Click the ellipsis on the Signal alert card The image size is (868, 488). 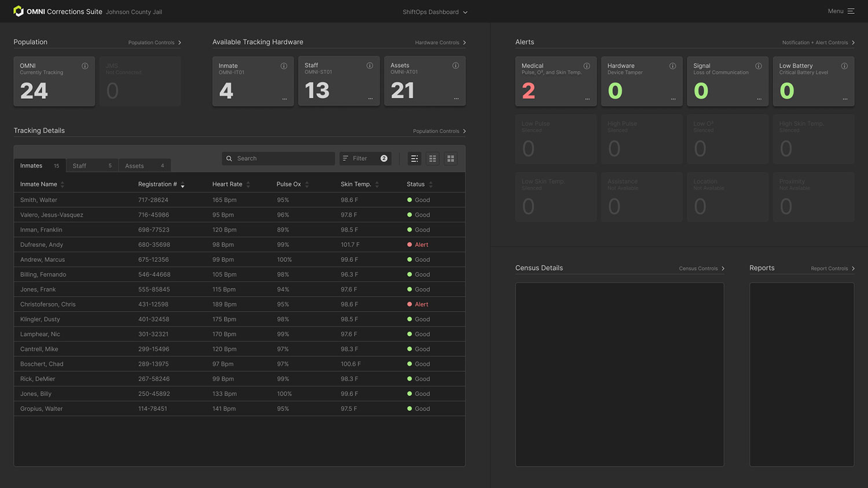click(760, 98)
